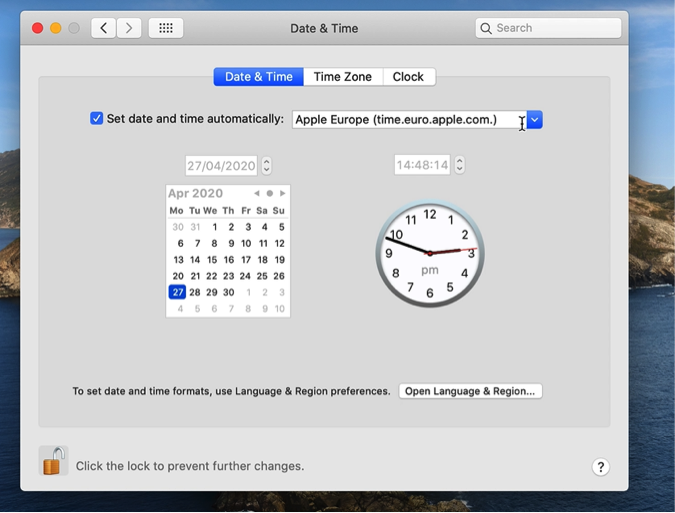The width and height of the screenshot is (675, 513).
Task: Click the lock icon to prevent changes
Action: point(53,461)
